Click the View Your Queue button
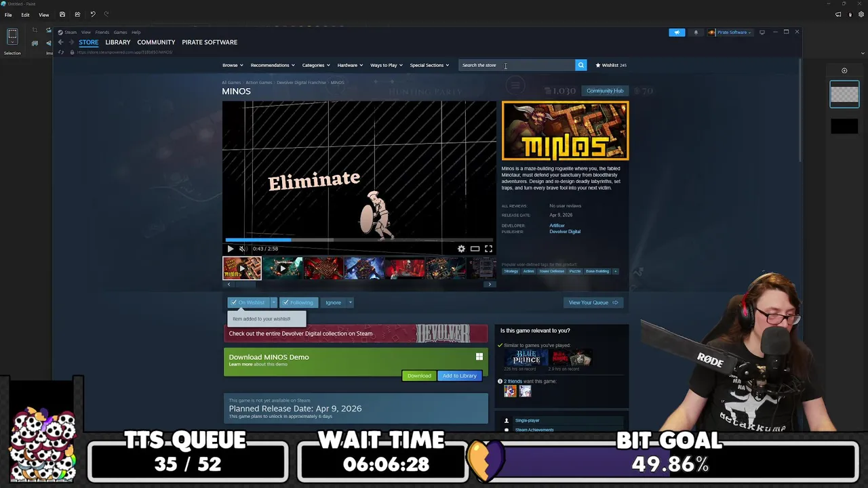The image size is (868, 488). [x=593, y=302]
